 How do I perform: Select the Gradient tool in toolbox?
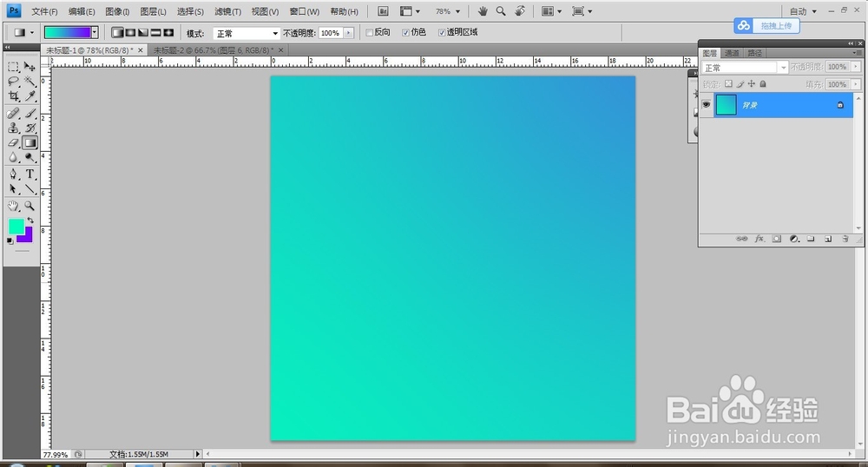[x=30, y=142]
